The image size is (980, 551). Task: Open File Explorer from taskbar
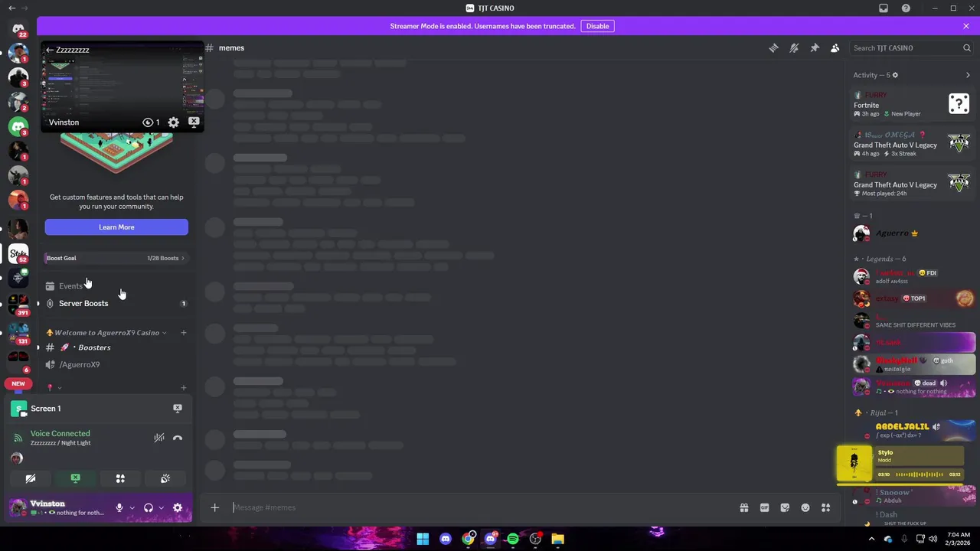click(x=558, y=540)
